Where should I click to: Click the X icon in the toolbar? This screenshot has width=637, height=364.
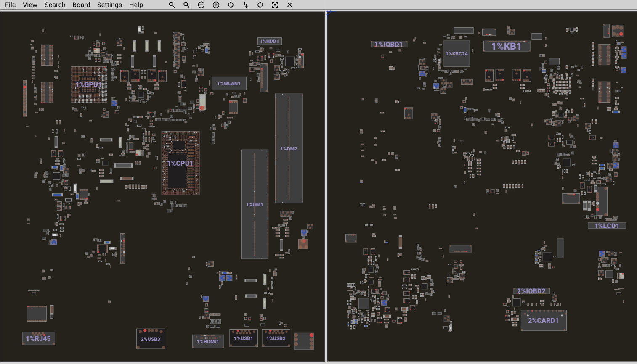point(289,5)
